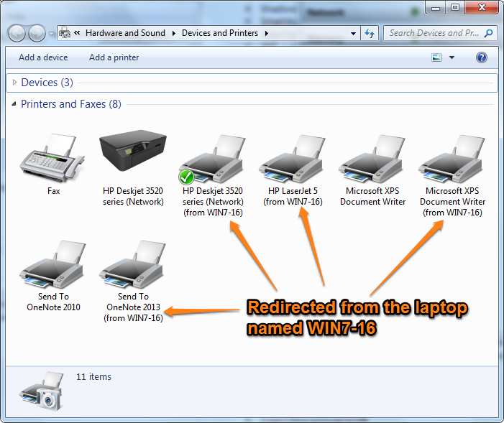Image resolution: width=504 pixels, height=423 pixels.
Task: Expand the arrow after Devices and Printers
Action: 267,33
